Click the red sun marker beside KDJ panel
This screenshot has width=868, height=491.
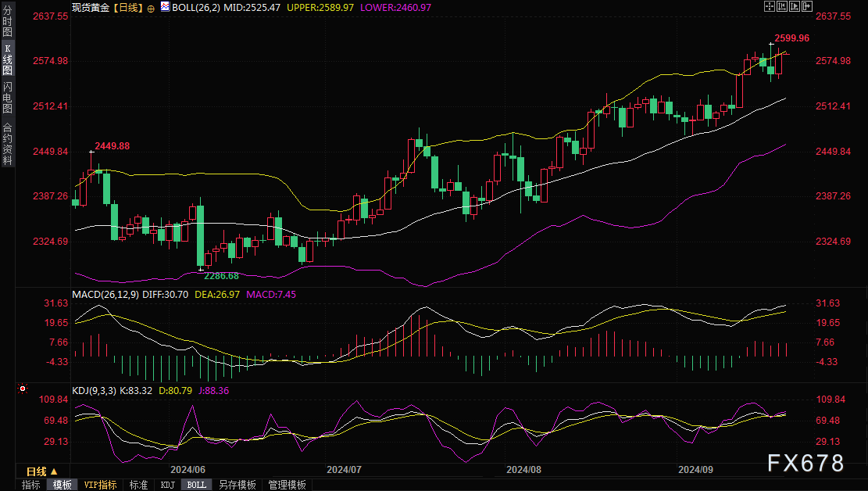pos(22,389)
